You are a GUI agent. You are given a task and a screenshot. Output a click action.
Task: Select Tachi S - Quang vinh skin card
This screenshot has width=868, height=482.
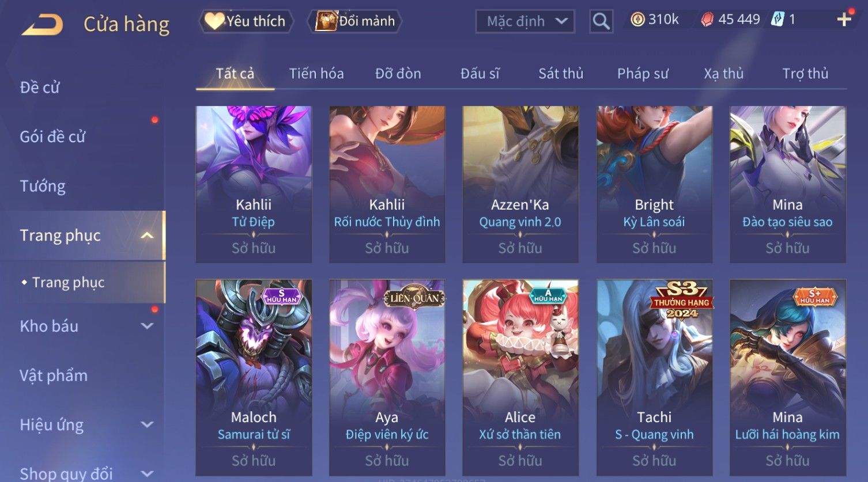(654, 378)
